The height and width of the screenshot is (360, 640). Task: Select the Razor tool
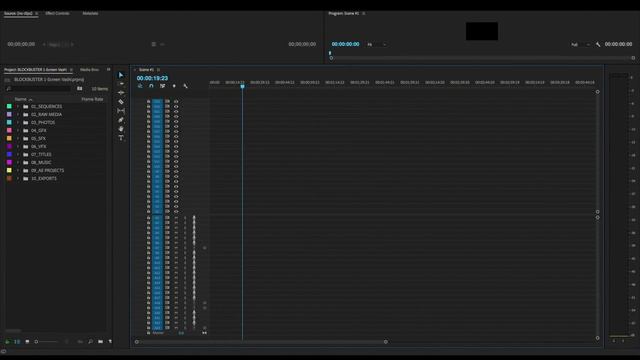pyautogui.click(x=121, y=102)
